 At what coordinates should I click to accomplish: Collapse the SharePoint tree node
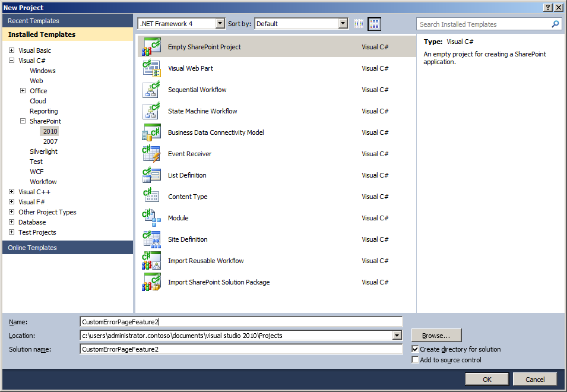point(23,121)
